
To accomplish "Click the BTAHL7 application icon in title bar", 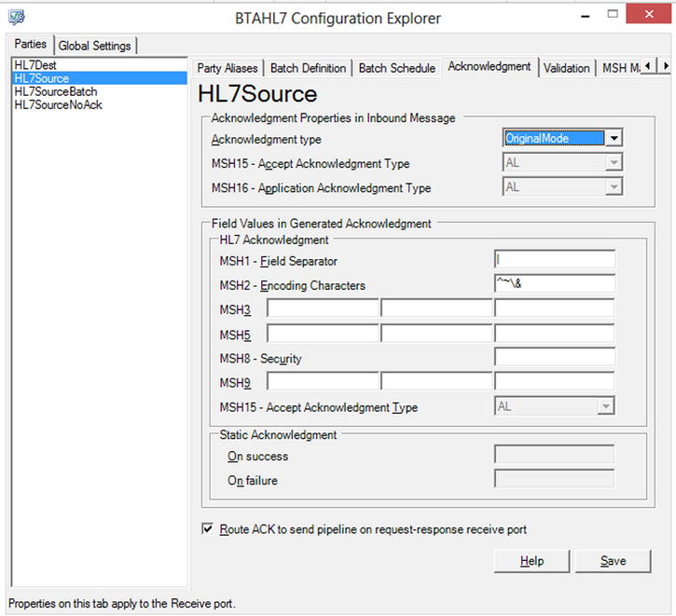I will [17, 17].
